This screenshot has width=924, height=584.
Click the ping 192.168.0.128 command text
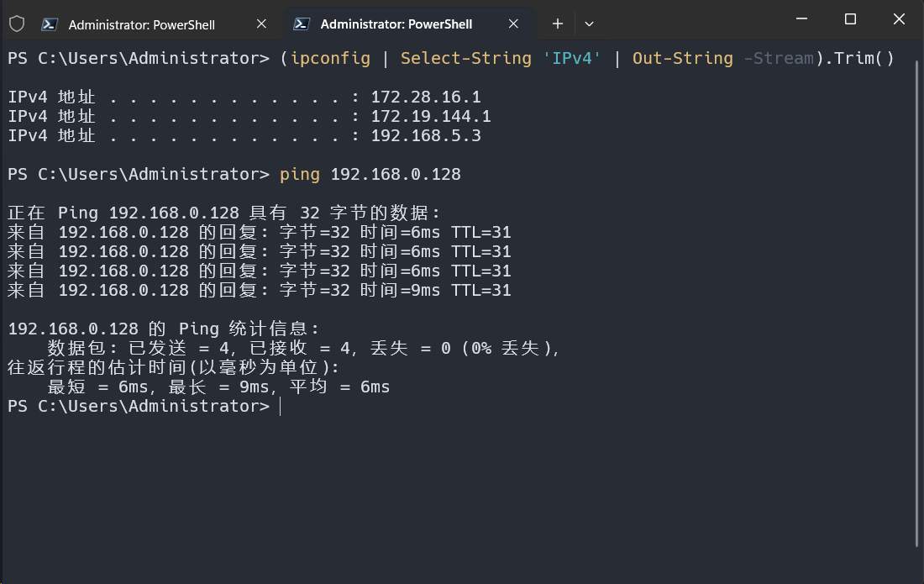pos(370,175)
